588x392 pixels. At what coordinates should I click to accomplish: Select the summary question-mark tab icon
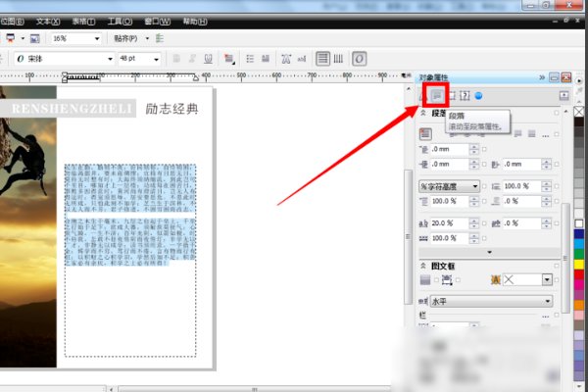click(465, 96)
